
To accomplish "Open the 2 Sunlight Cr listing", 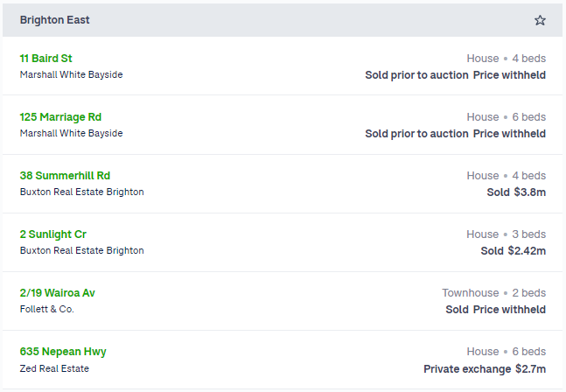I will 53,234.
